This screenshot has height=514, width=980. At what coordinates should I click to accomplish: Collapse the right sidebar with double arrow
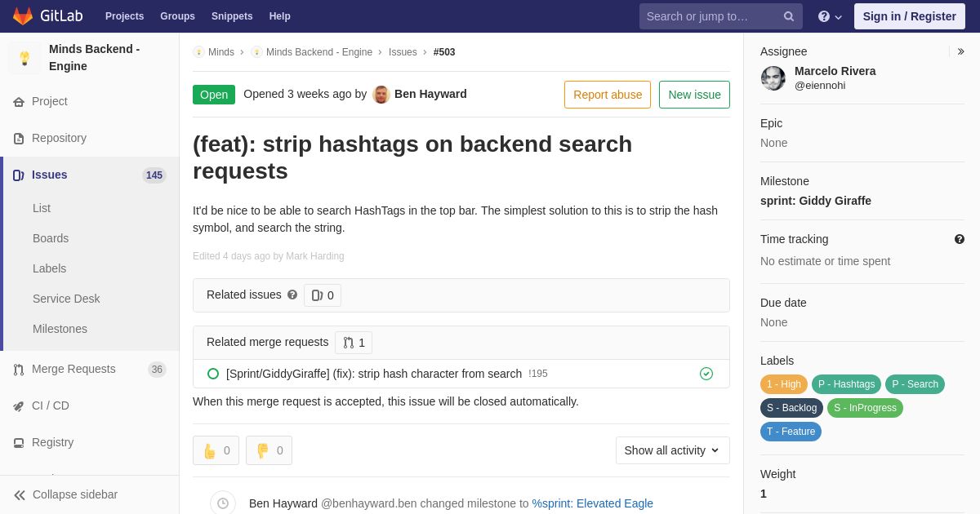click(960, 51)
